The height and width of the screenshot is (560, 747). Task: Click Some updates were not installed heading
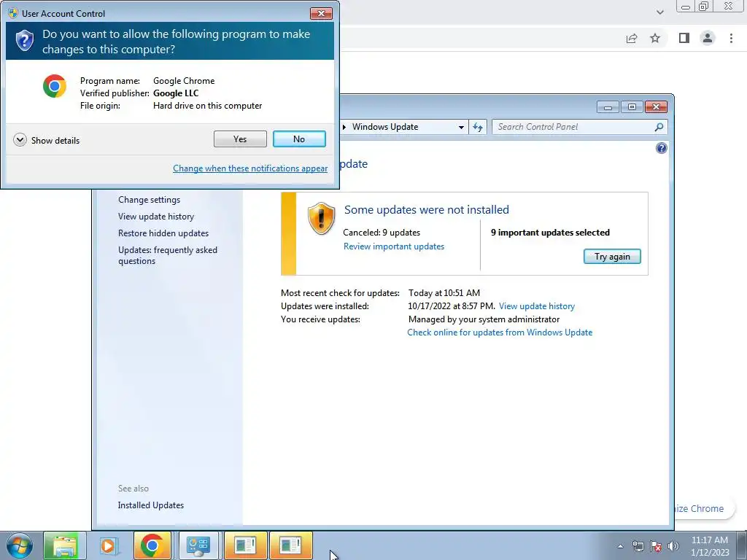point(427,209)
